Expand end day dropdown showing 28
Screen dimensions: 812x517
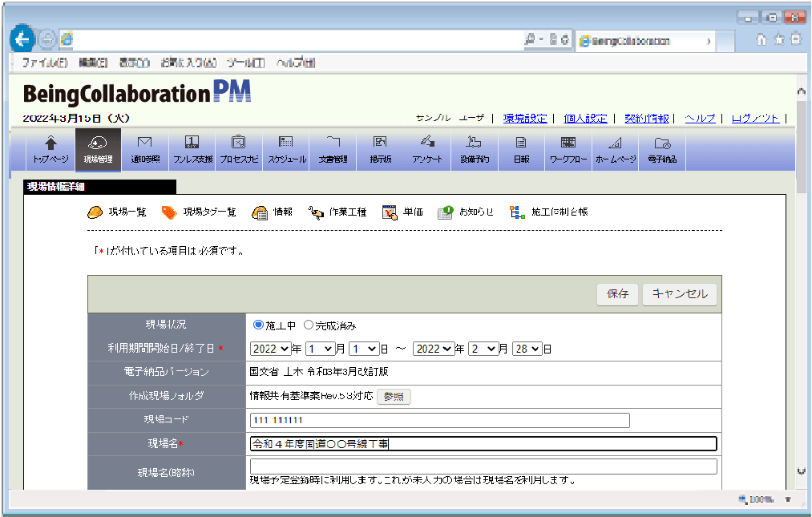tap(527, 349)
